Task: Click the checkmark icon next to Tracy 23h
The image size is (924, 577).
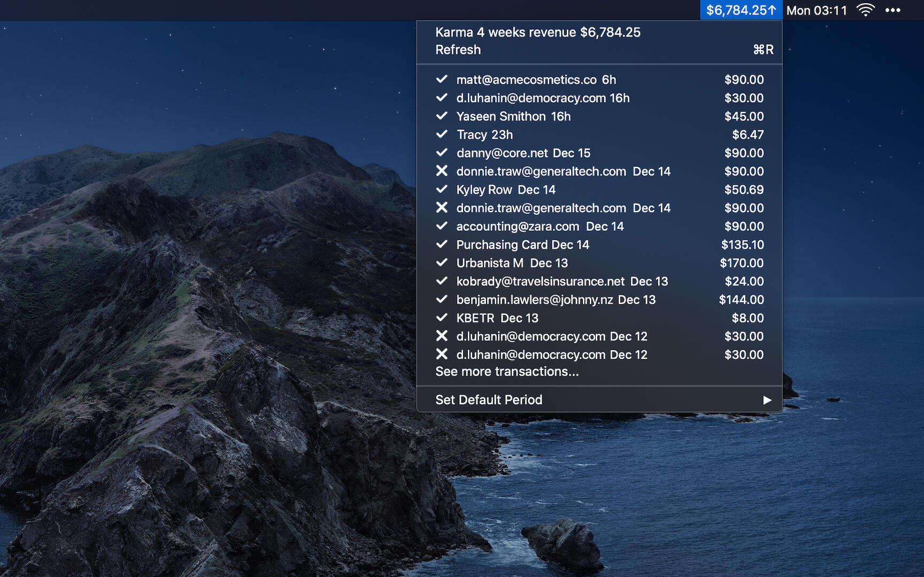Action: point(442,135)
